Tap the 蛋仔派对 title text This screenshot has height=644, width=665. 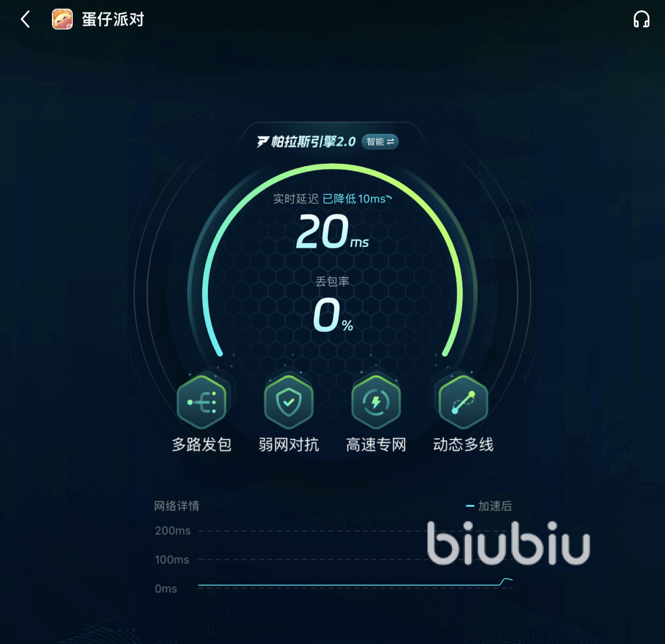point(113,20)
